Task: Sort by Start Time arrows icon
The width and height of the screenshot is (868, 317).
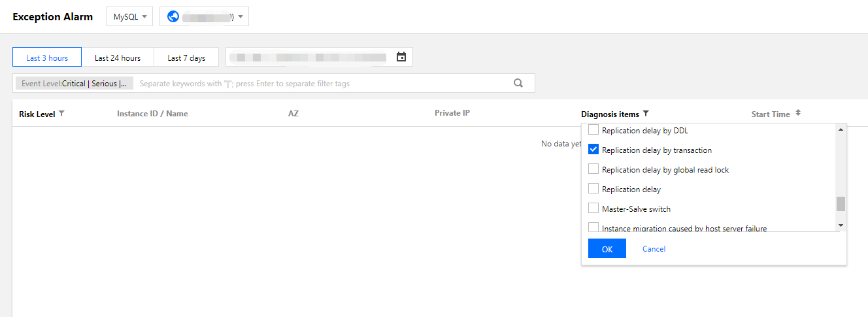Action: [798, 113]
